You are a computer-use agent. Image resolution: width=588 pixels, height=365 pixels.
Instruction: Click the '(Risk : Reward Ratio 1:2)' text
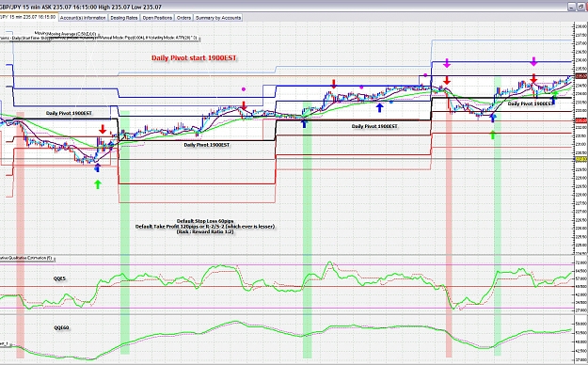click(205, 231)
